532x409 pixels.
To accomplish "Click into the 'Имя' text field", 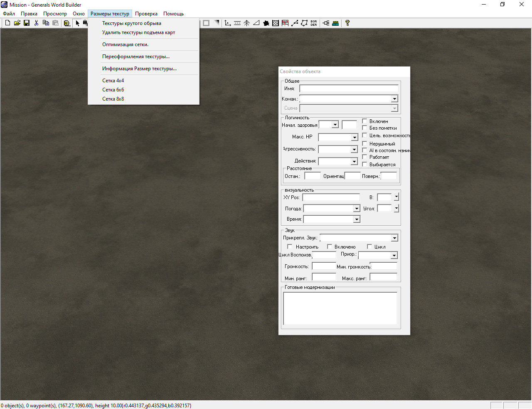I will pyautogui.click(x=348, y=89).
